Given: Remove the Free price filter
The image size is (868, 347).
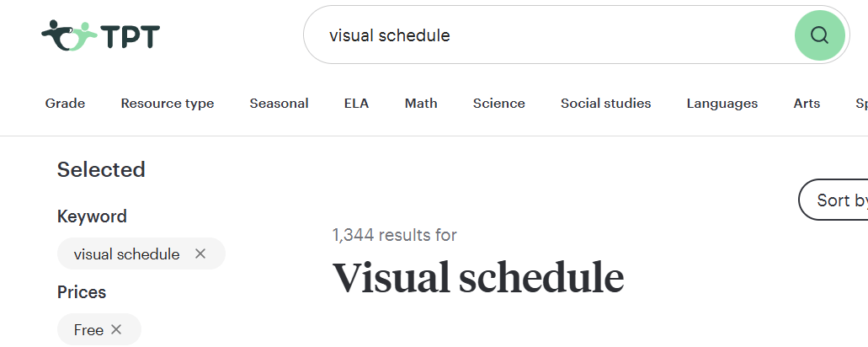Looking at the screenshot, I should (x=116, y=329).
